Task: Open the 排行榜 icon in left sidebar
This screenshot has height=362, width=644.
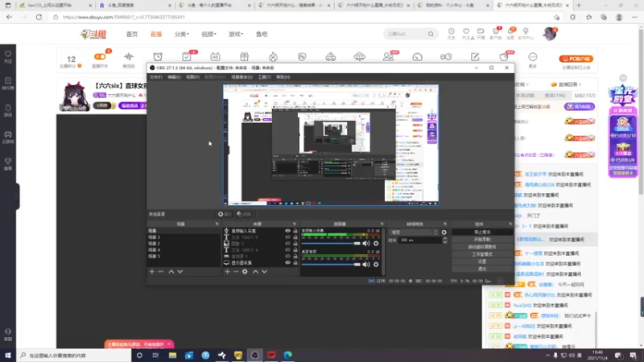Action: tap(8, 83)
